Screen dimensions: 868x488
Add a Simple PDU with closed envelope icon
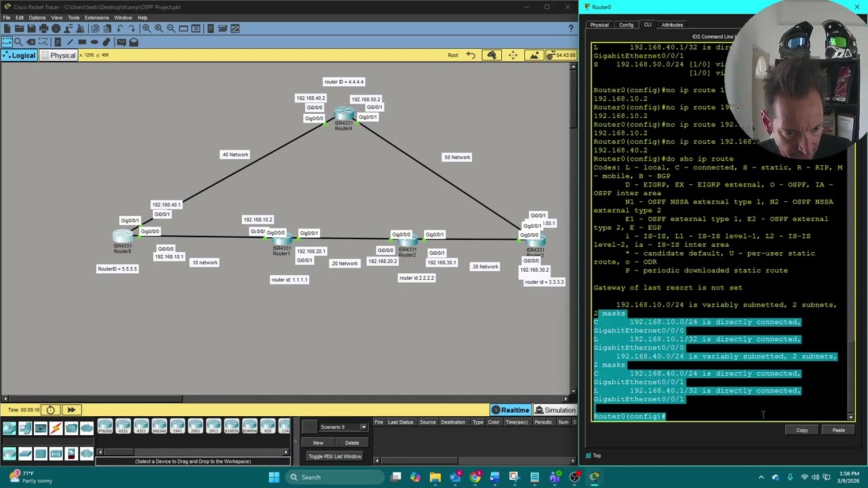click(121, 42)
